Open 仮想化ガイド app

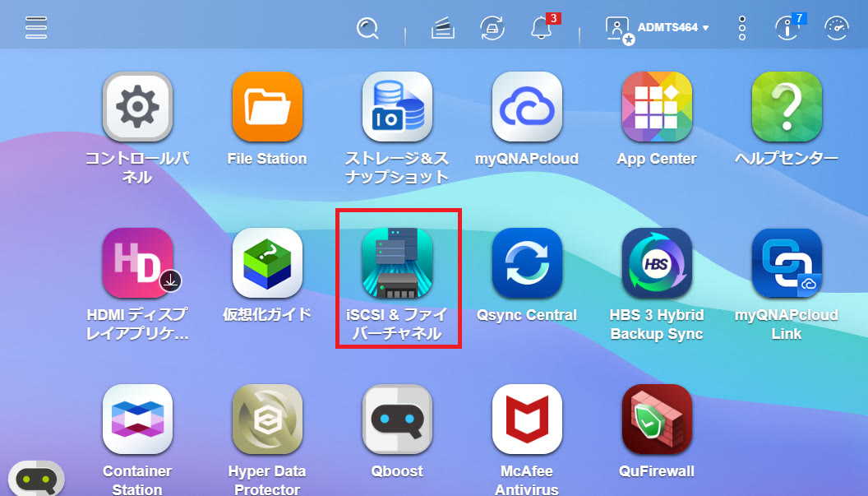pyautogui.click(x=267, y=262)
